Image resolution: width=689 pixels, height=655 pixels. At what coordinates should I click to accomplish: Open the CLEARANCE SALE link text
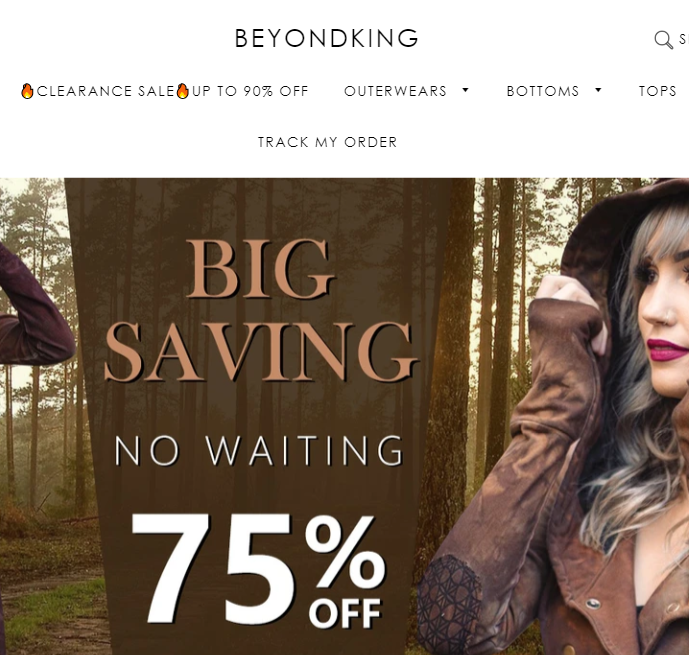coord(105,91)
